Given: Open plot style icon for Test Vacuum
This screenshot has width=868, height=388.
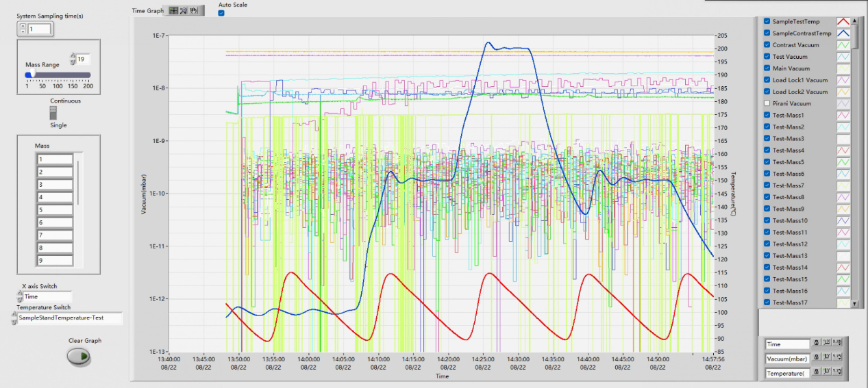Looking at the screenshot, I should point(843,57).
